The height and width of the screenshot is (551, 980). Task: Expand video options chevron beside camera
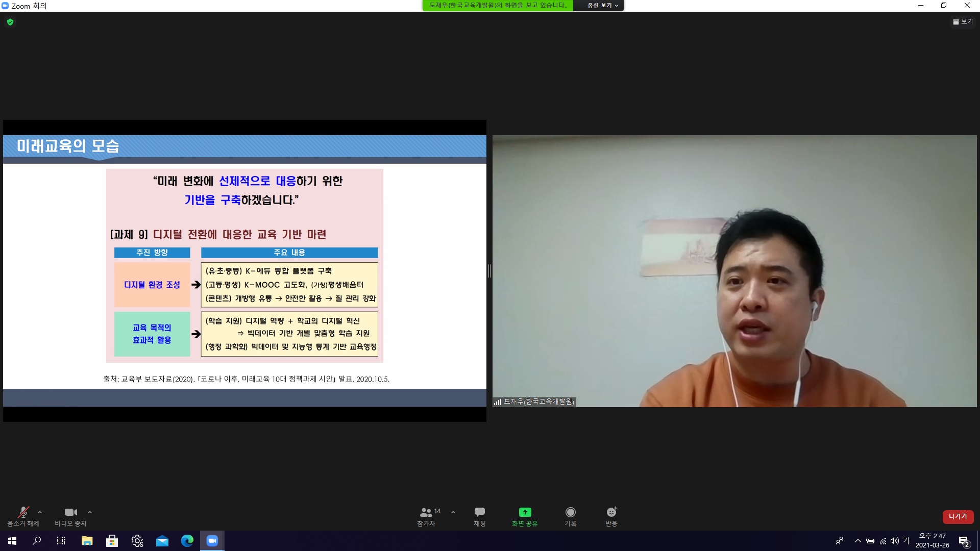90,512
